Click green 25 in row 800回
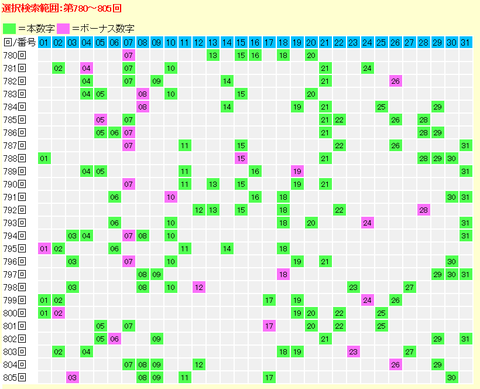The image size is (480, 389). click(381, 313)
